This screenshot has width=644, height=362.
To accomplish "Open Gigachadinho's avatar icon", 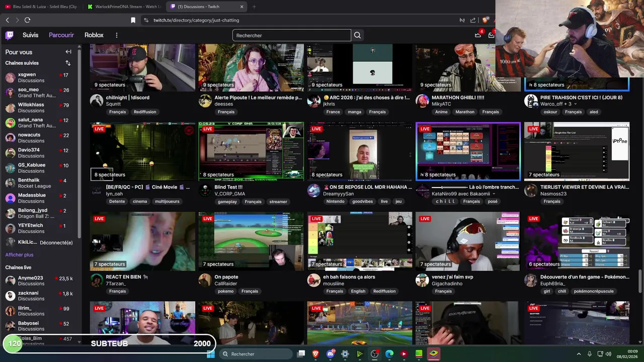I will point(422,280).
